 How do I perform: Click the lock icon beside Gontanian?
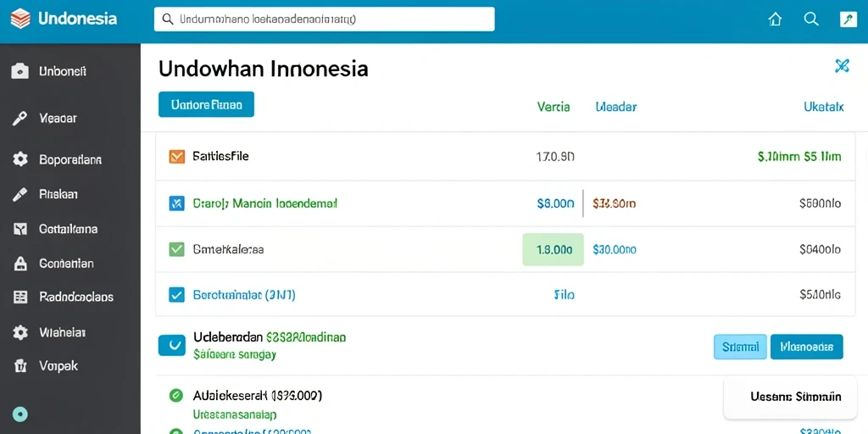point(20,263)
